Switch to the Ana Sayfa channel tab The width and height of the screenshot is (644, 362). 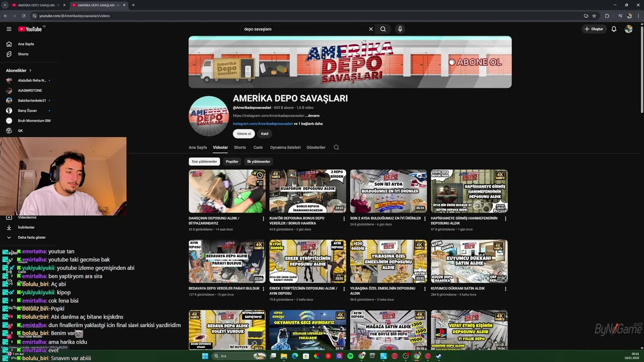coord(198,147)
